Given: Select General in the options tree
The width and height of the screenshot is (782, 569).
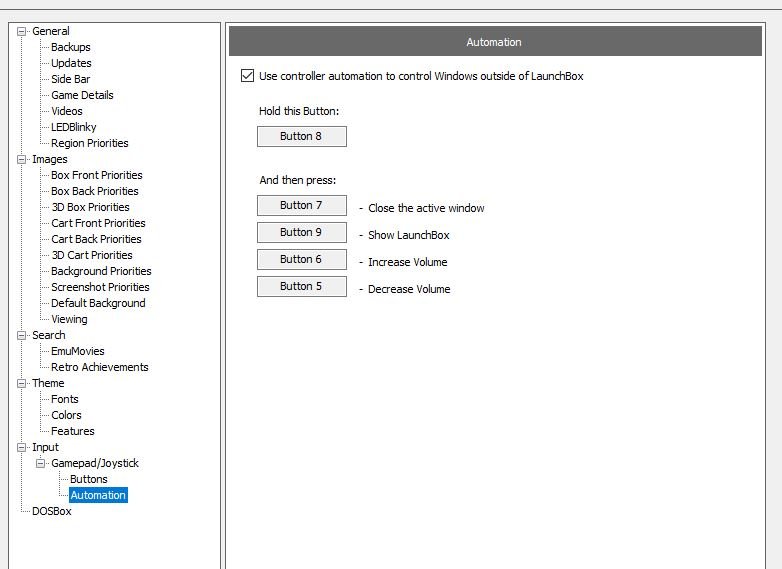Looking at the screenshot, I should (50, 31).
